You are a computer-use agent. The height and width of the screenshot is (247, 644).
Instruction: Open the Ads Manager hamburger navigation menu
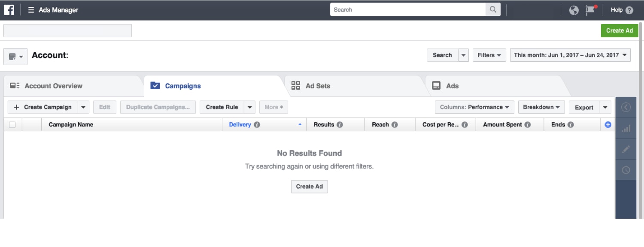tap(30, 9)
